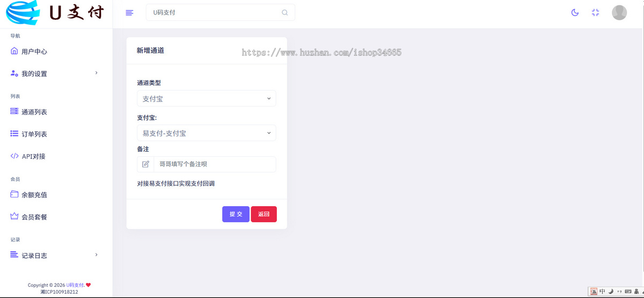The height and width of the screenshot is (298, 644).
Task: Click the IME user person icon
Action: click(x=636, y=292)
